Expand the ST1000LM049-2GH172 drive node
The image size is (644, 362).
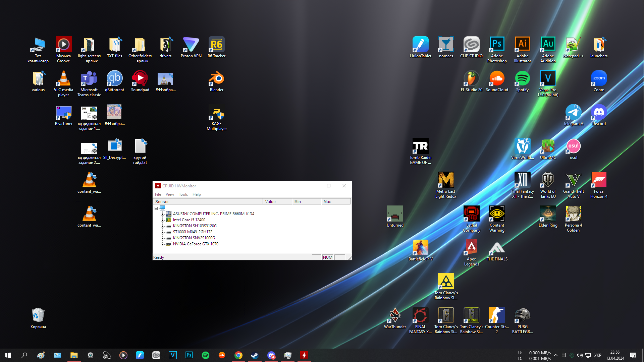pos(162,232)
